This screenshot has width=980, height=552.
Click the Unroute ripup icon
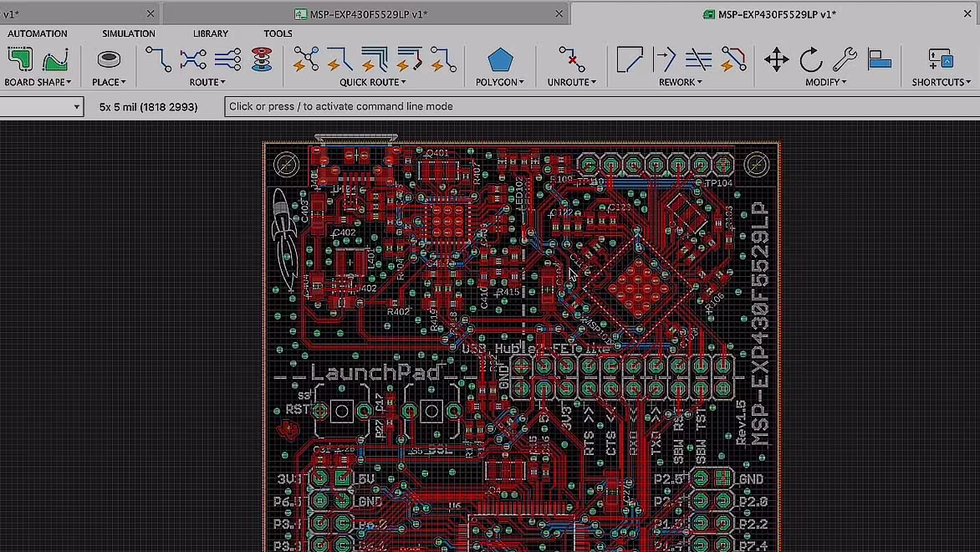click(571, 59)
